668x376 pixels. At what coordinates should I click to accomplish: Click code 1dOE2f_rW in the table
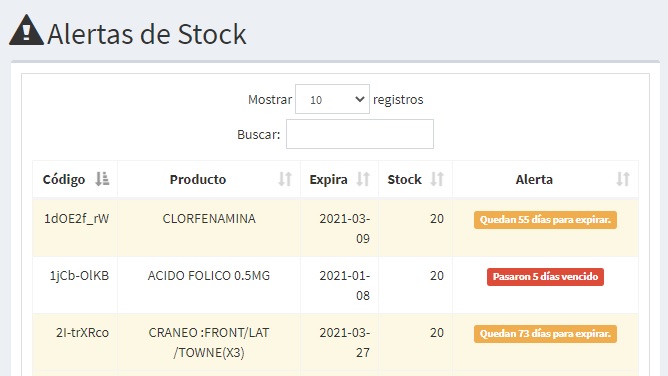[x=77, y=219]
